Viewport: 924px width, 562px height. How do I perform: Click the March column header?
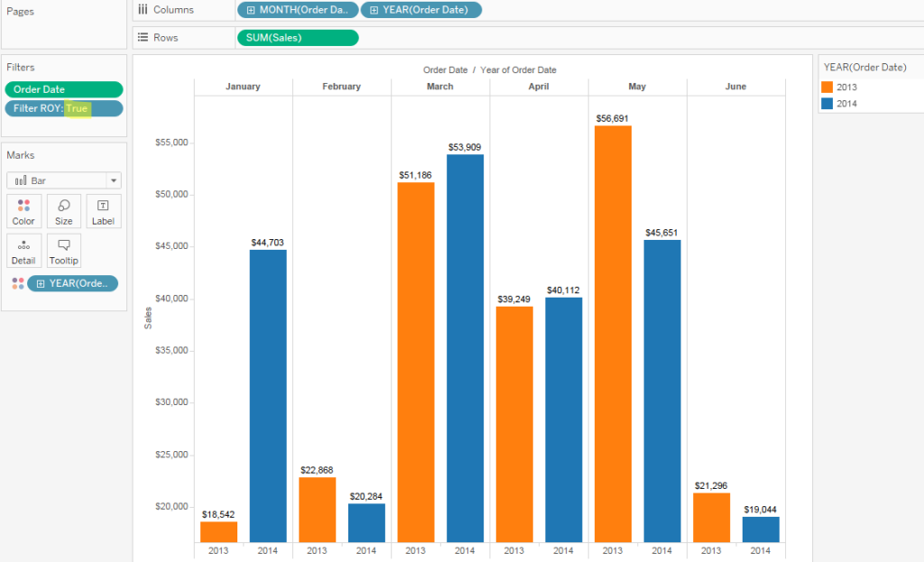point(440,87)
